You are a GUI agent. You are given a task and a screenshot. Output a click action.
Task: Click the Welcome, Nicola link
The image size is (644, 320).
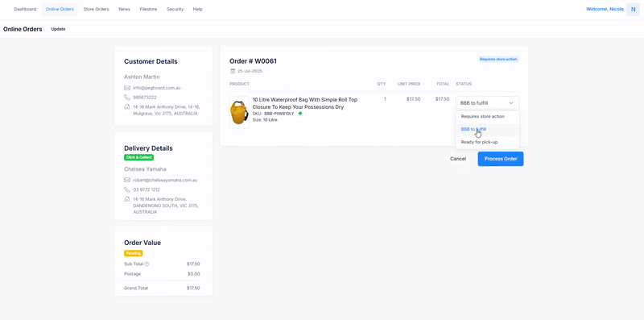[605, 9]
